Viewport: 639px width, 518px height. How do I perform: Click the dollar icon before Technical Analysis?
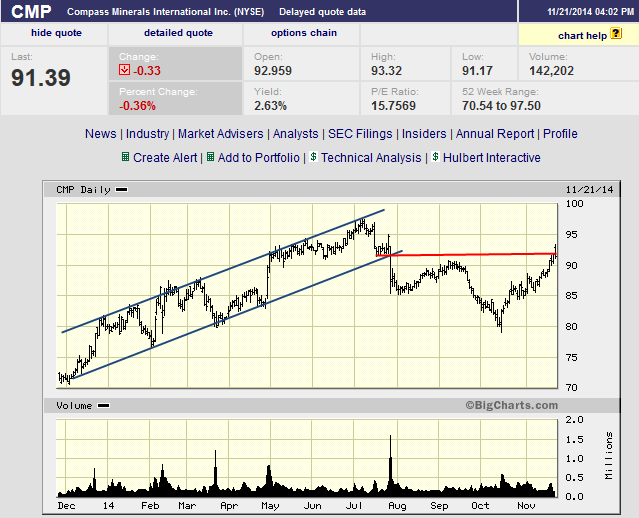coord(313,157)
